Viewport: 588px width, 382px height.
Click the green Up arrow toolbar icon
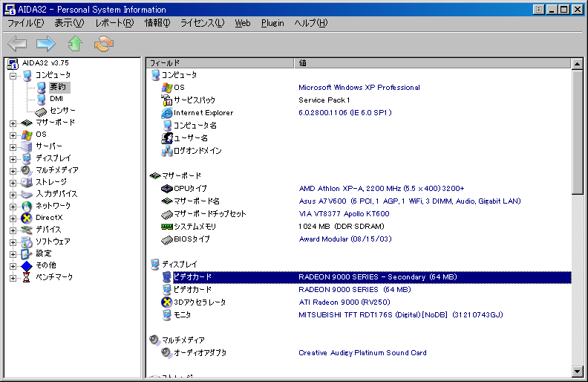(75, 44)
